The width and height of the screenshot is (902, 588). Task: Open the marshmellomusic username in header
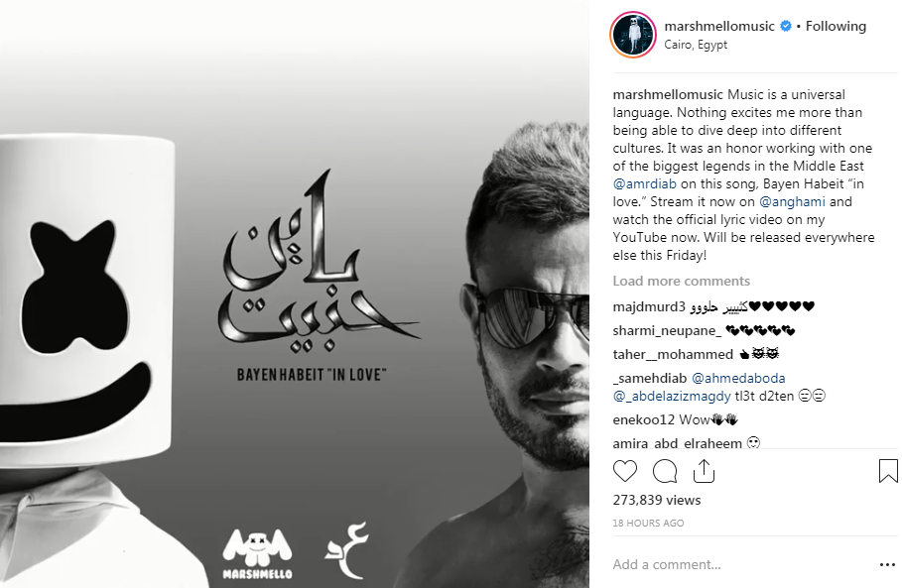pos(719,27)
